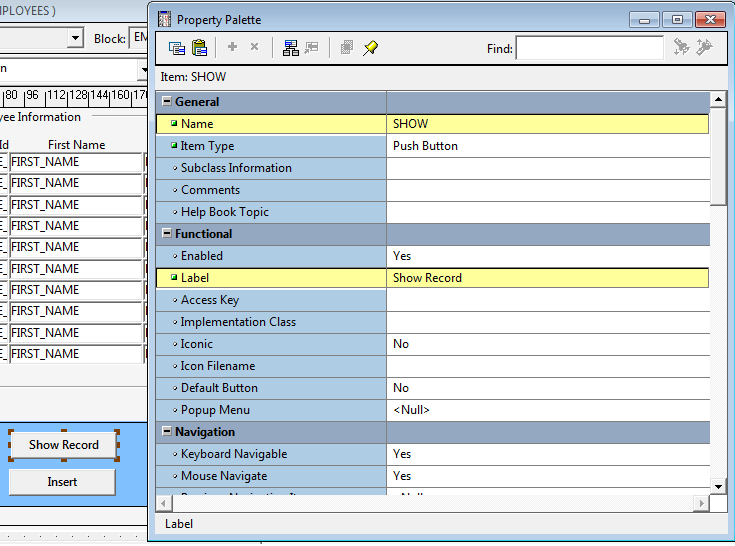Click the Delete Property X icon
735x546 pixels.
(254, 47)
